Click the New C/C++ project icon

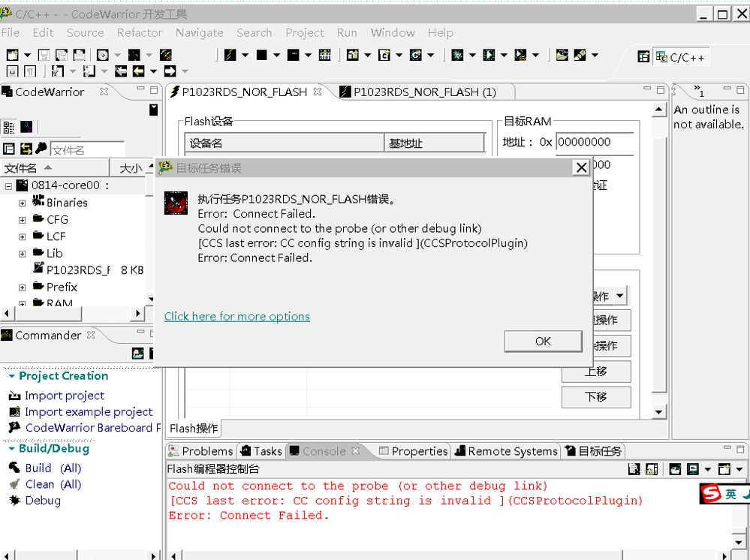353,55
